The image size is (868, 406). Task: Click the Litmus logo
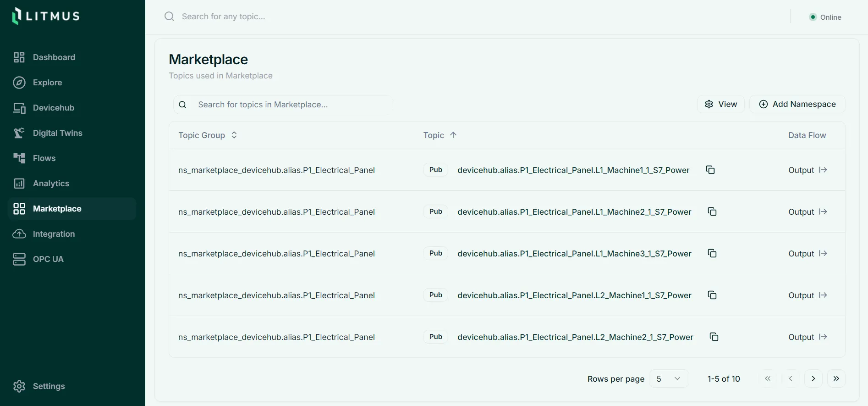46,16
